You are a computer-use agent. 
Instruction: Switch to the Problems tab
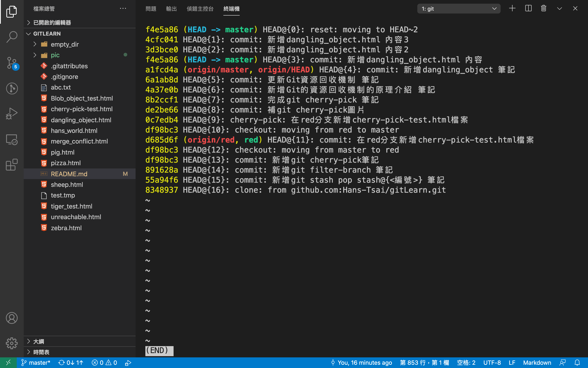151,9
